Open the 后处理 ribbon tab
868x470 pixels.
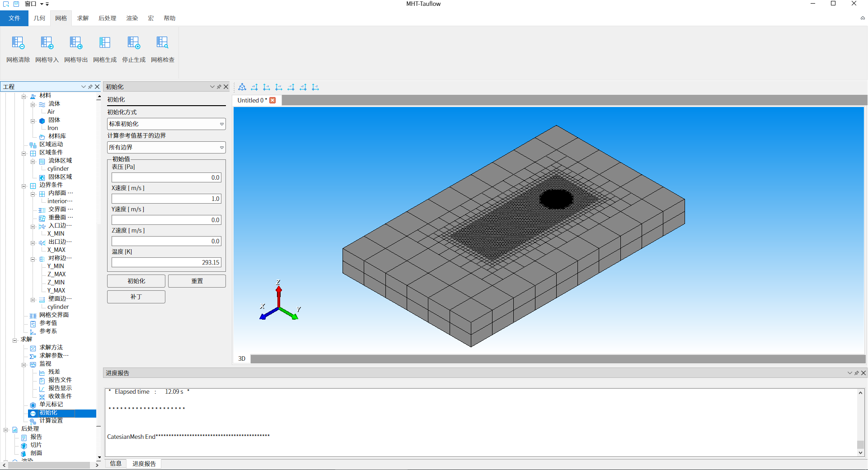click(107, 18)
